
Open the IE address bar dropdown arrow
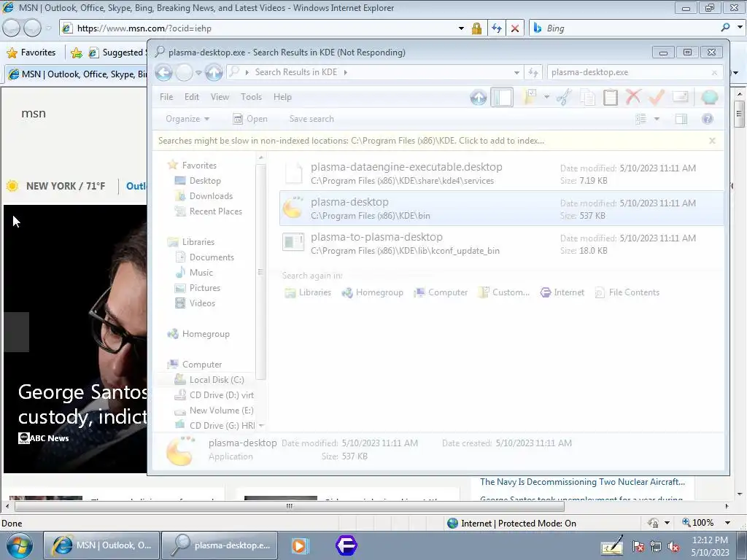click(461, 28)
